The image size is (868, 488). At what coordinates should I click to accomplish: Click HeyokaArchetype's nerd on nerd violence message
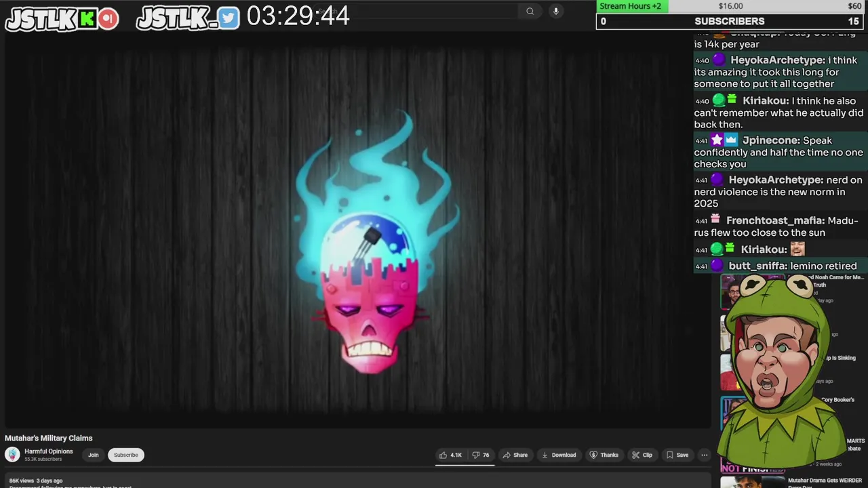coord(778,192)
